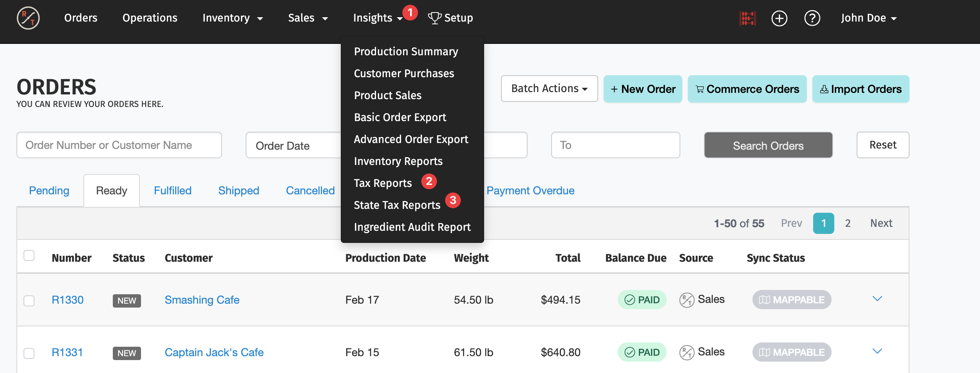Click the red abacus icon in the top bar

click(x=747, y=18)
